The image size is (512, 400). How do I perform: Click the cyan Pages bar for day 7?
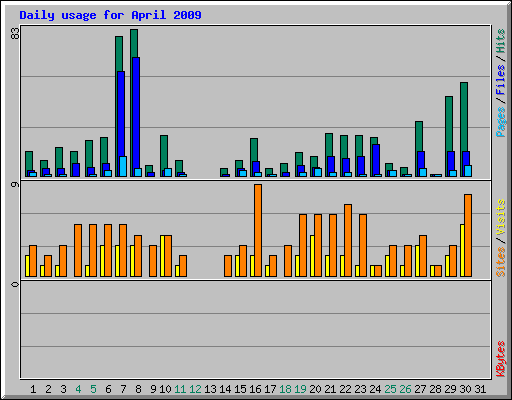coord(123,166)
